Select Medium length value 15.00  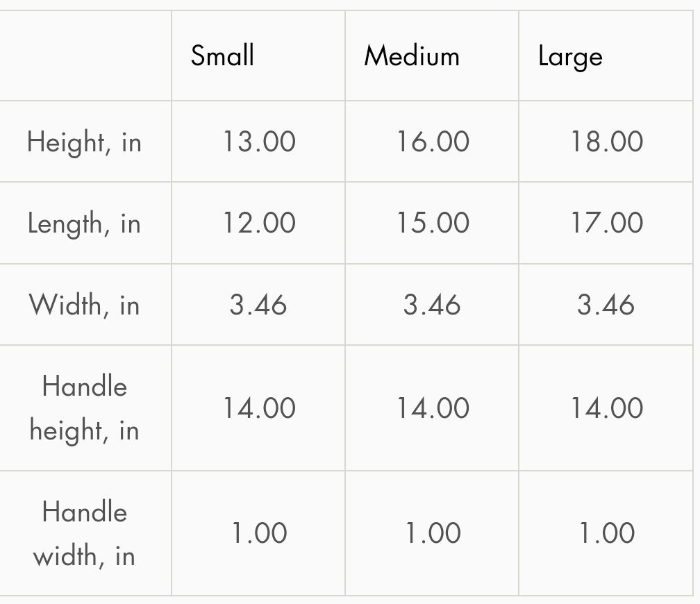[433, 223]
